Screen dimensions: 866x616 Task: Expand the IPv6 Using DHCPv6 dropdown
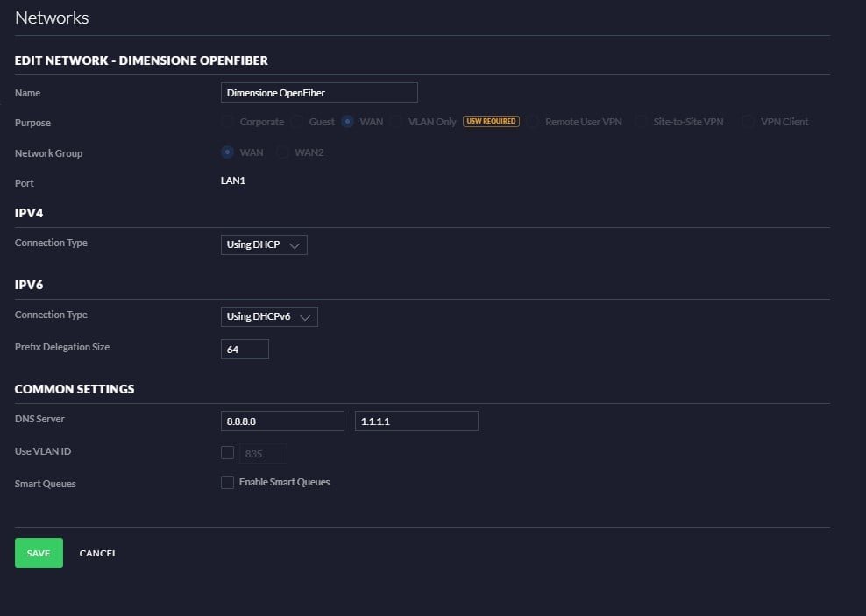click(x=269, y=316)
